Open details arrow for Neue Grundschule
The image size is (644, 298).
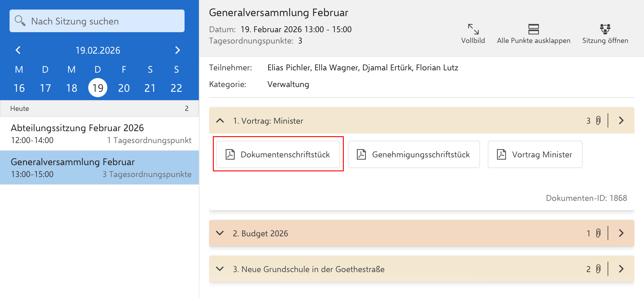pos(621,269)
